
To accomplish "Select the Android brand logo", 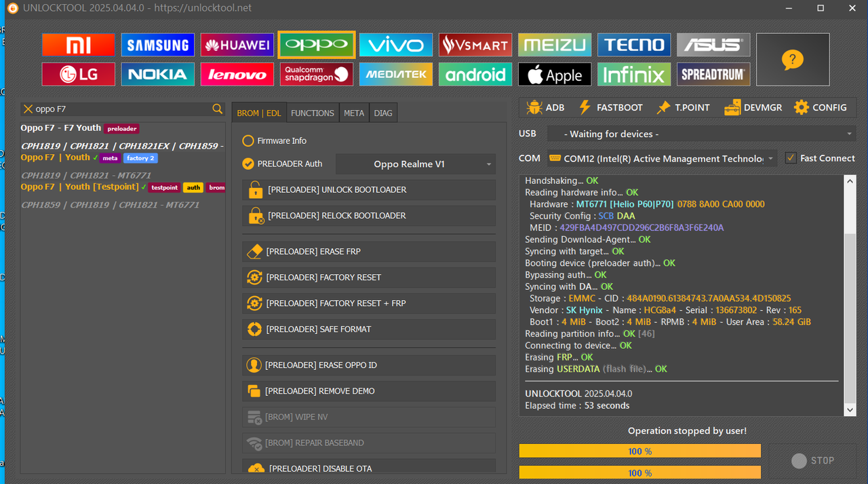I will tap(475, 74).
